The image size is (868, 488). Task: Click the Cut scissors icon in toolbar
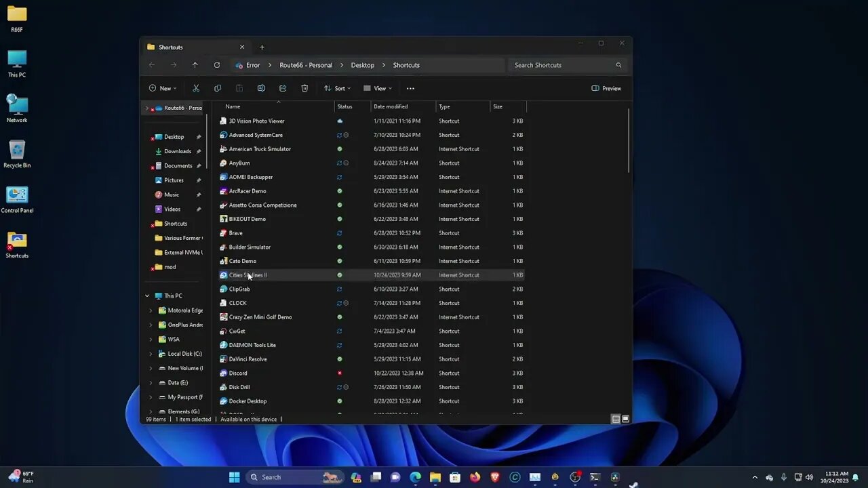pos(196,88)
